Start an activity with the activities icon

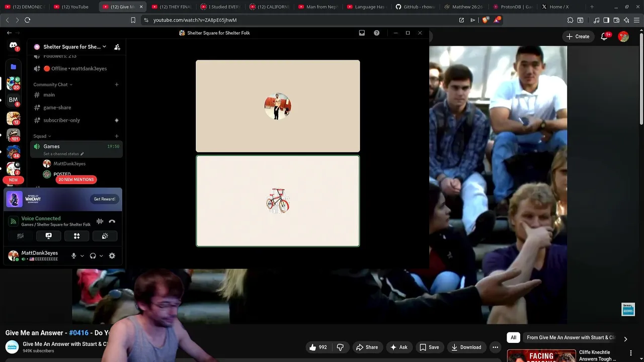(76, 236)
